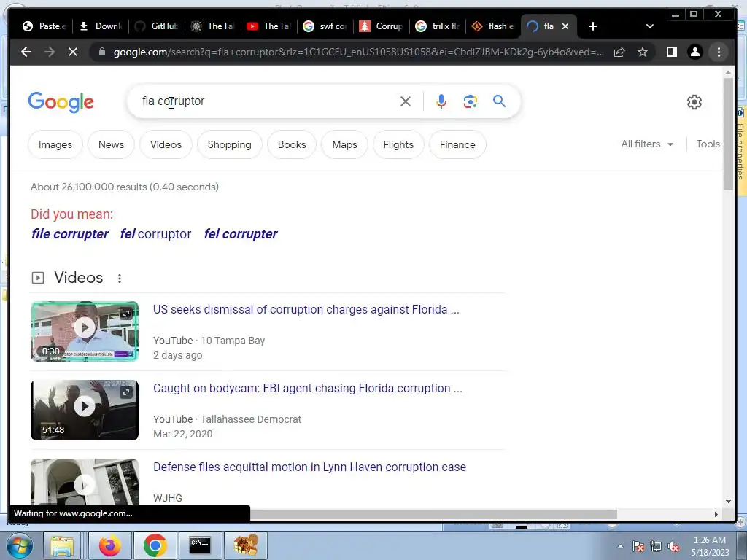Image resolution: width=747 pixels, height=560 pixels.
Task: Switch to the trilix fla tab
Action: pos(438,26)
